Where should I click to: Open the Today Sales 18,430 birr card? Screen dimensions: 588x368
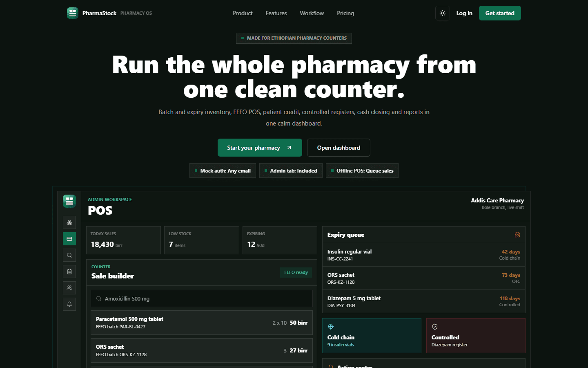coord(123,240)
